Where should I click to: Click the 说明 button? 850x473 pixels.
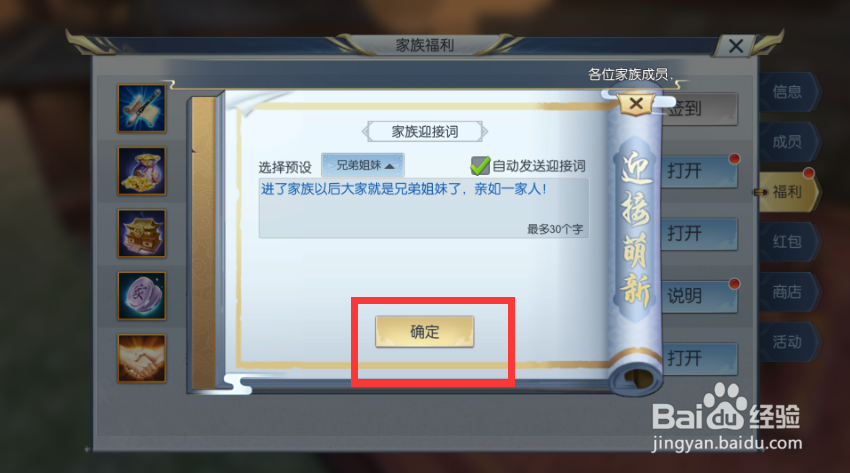point(700,296)
